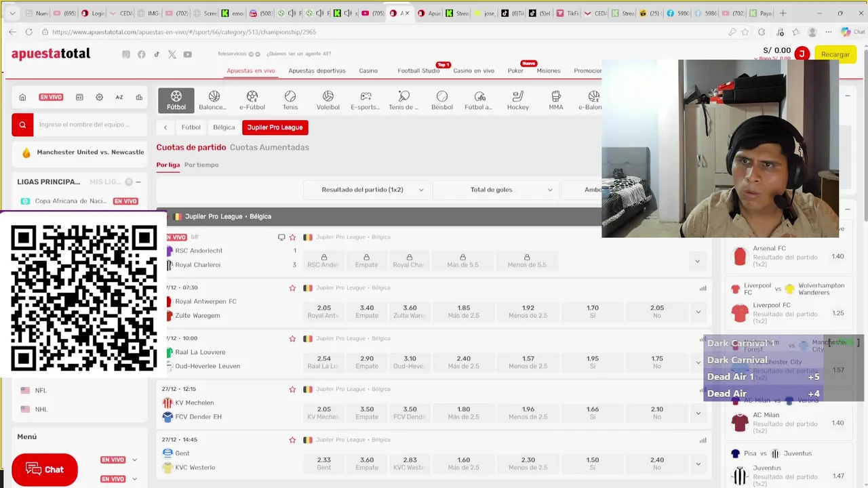
Task: Bet 3.60 Empate on Gent match
Action: [x=367, y=464]
